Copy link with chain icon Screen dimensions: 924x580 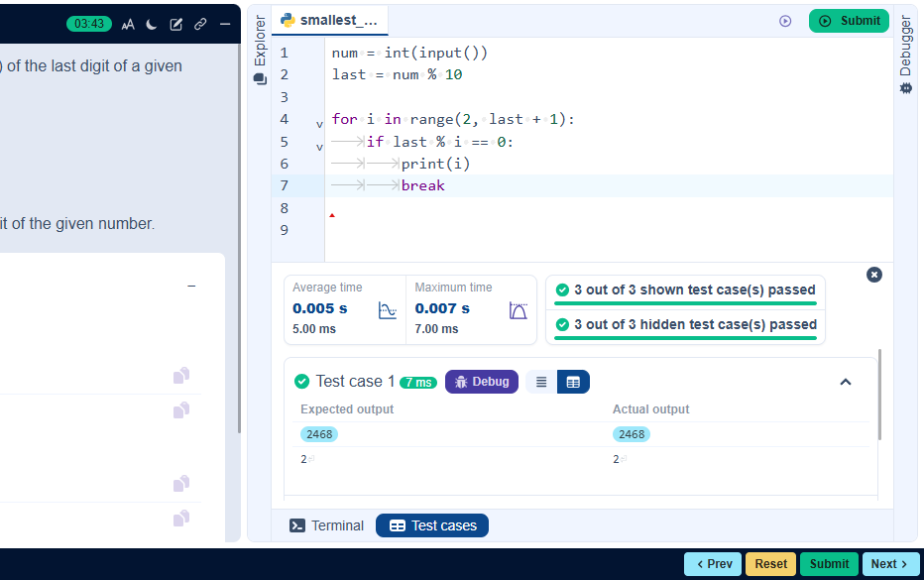(200, 24)
